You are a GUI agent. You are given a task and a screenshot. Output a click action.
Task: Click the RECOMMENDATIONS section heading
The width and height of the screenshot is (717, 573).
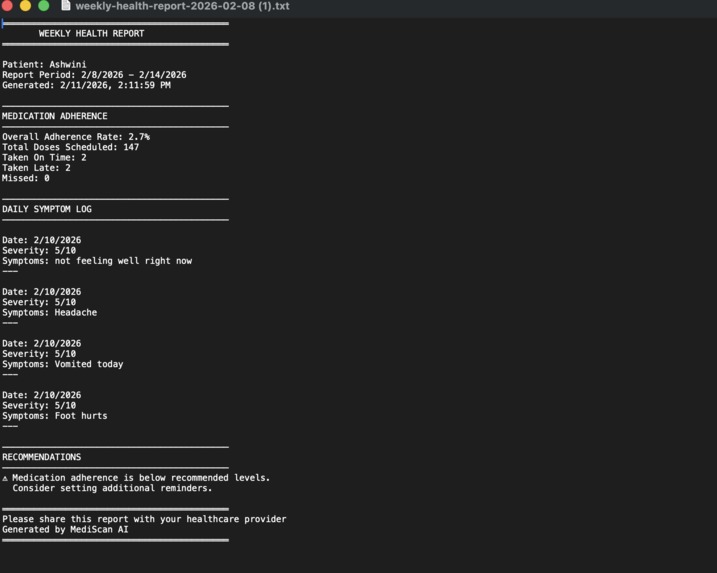click(42, 457)
